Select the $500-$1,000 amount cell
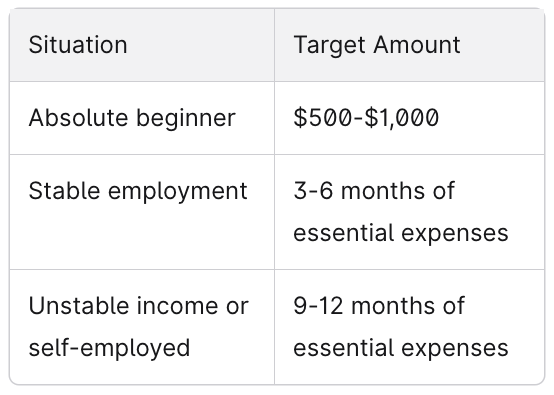 tap(409, 118)
